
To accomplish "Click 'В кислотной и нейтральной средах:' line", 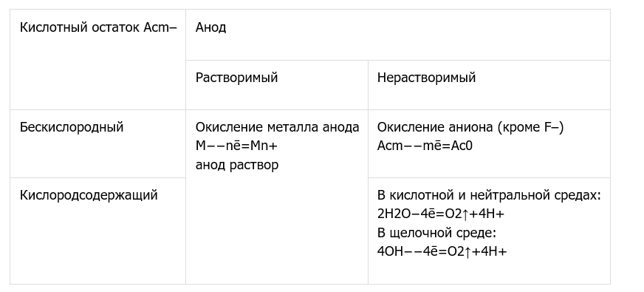I will tap(489, 195).
